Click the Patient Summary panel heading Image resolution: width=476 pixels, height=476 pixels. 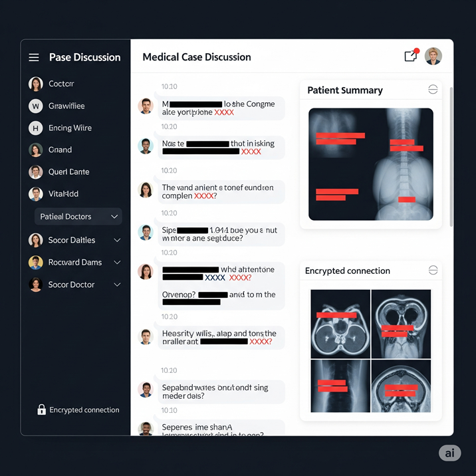[x=345, y=90]
